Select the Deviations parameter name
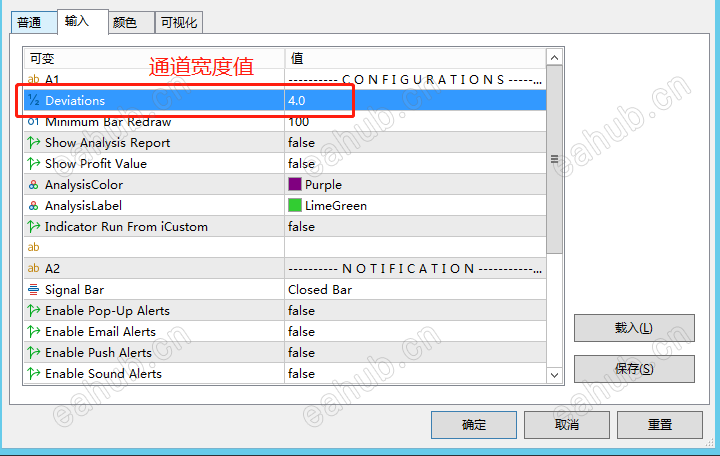 [75, 101]
